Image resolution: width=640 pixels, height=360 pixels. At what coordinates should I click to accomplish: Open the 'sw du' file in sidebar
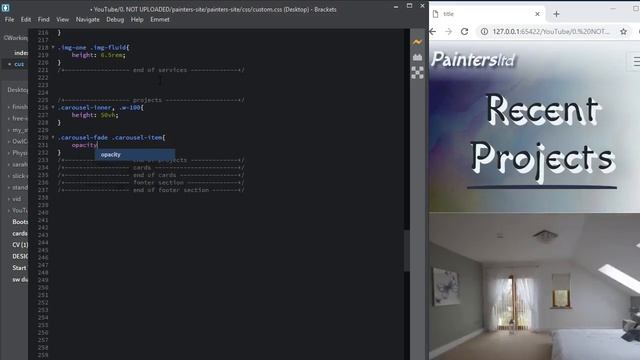(x=20, y=279)
